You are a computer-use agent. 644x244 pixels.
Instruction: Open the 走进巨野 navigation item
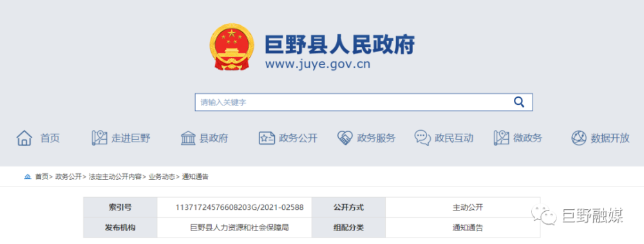(131, 138)
